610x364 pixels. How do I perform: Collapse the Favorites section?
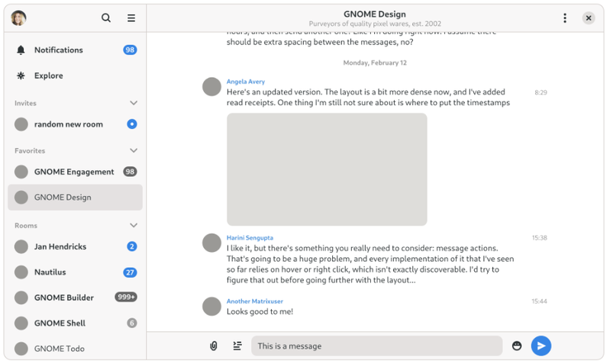(x=134, y=150)
